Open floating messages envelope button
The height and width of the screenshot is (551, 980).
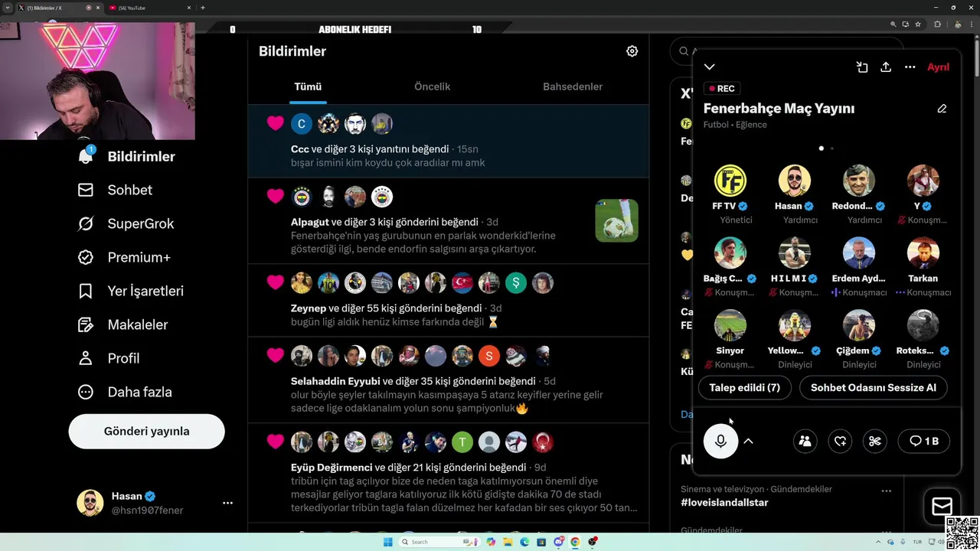tap(942, 506)
